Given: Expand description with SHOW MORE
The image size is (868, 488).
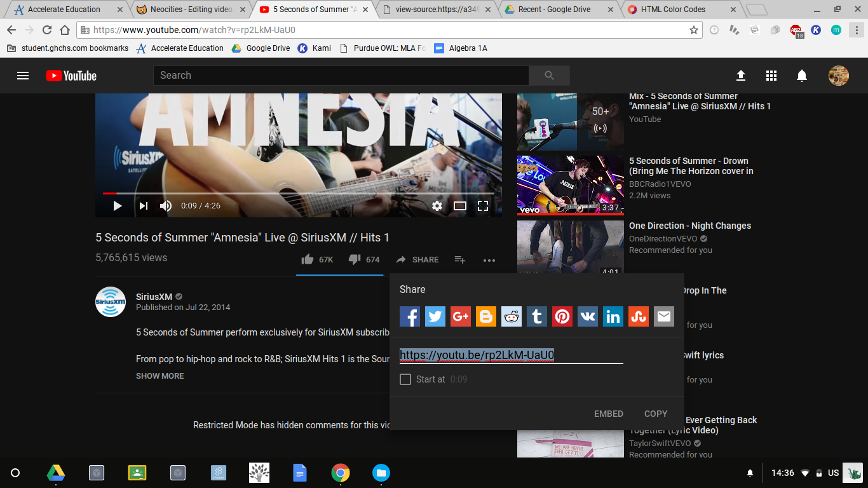Looking at the screenshot, I should point(159,376).
